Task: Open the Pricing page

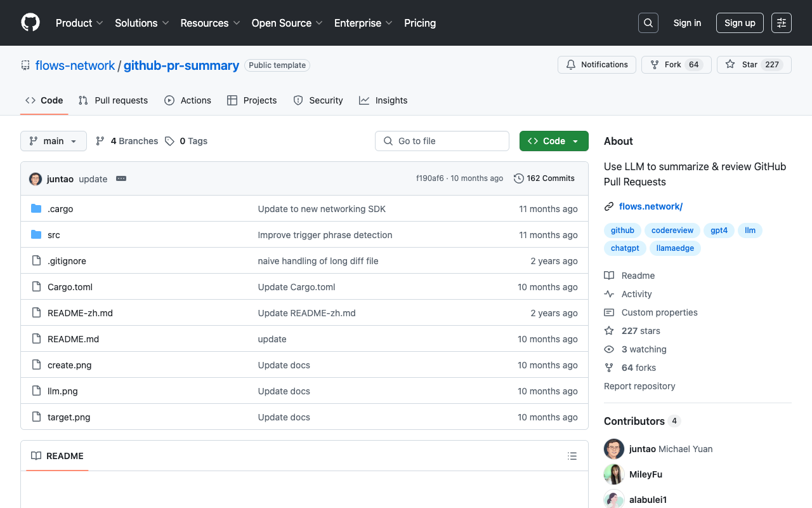Action: [420, 23]
